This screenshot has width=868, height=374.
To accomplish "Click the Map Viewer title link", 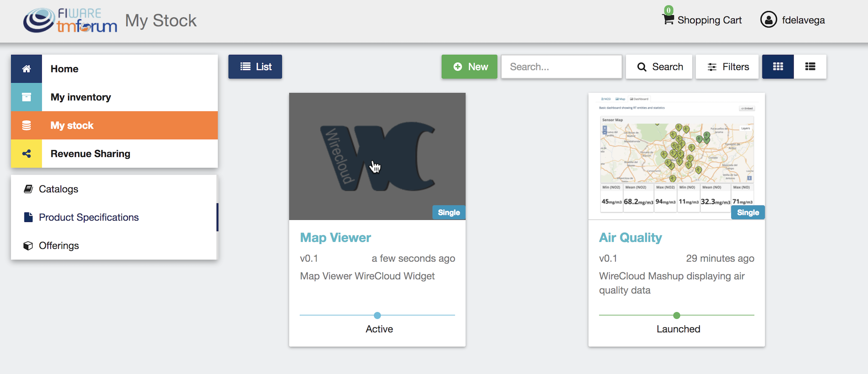I will pyautogui.click(x=335, y=238).
